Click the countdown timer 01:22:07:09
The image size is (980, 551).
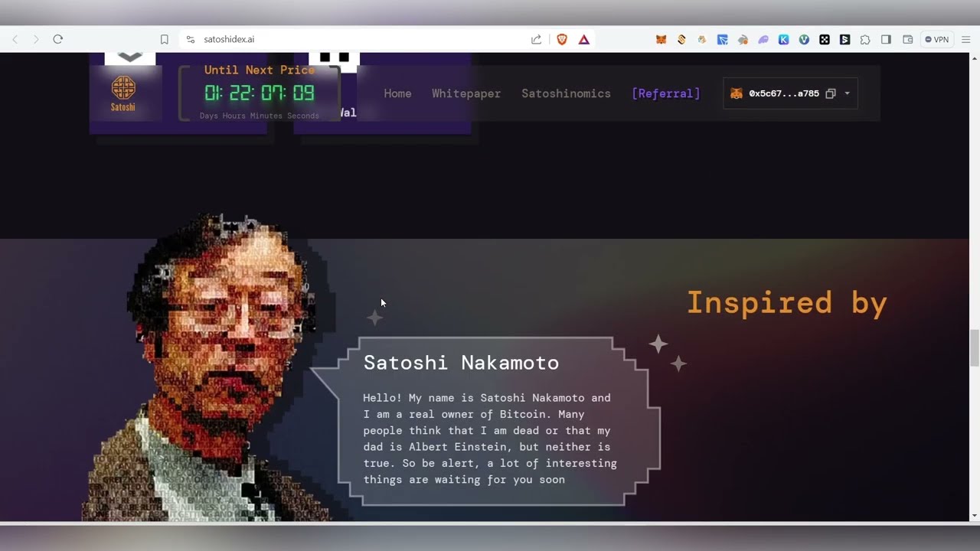(260, 93)
